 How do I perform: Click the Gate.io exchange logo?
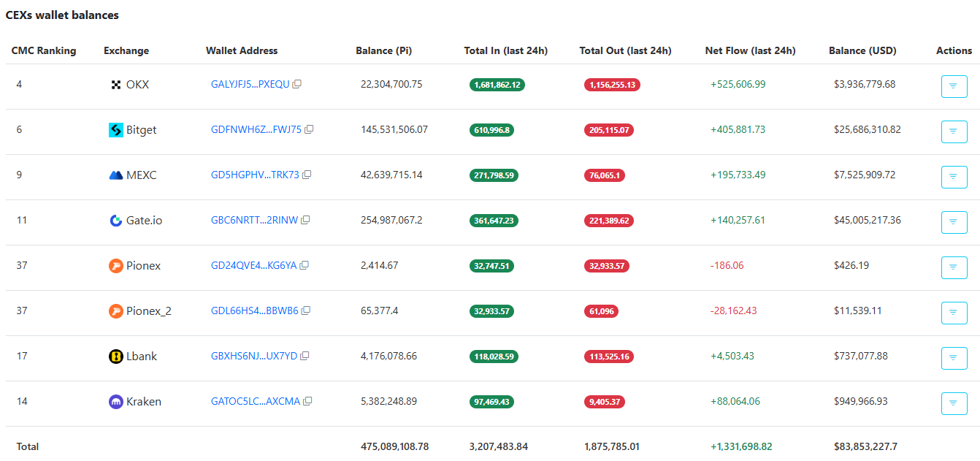[116, 220]
